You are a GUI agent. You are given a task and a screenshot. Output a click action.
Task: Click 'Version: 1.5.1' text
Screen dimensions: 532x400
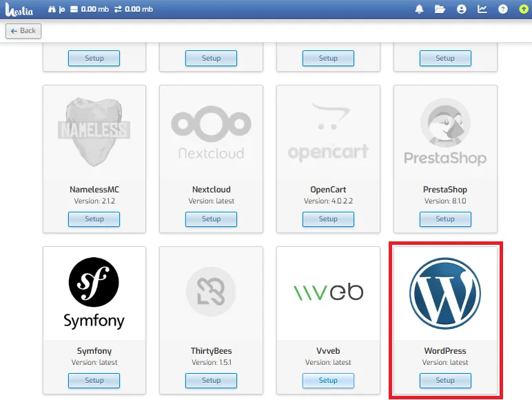pos(211,362)
